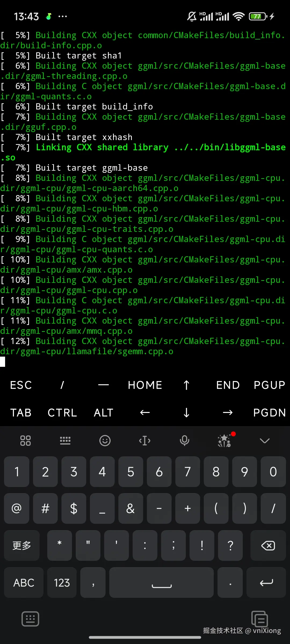Switch to 123 numeric keyboard
Viewport: 290px width, 644px height.
[62, 583]
